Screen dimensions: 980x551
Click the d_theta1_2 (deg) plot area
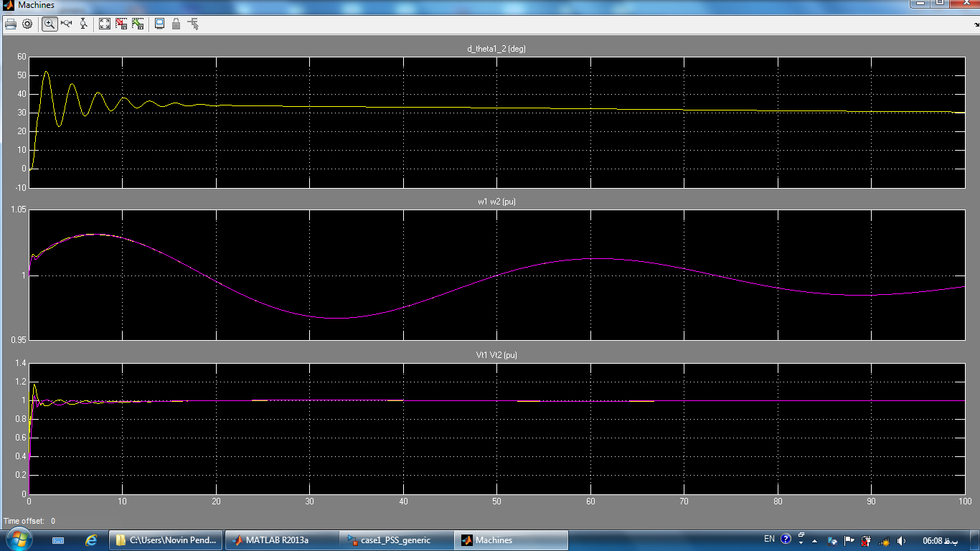click(496, 122)
